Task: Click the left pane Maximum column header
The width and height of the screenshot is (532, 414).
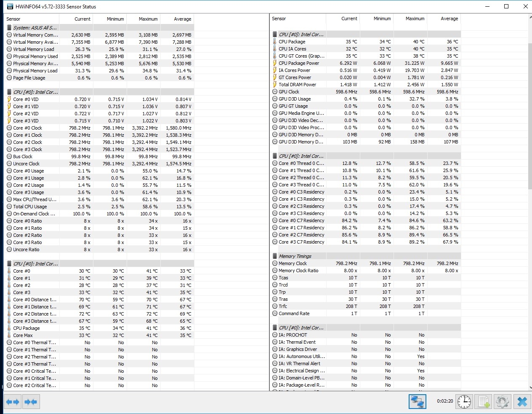Action: pos(144,19)
